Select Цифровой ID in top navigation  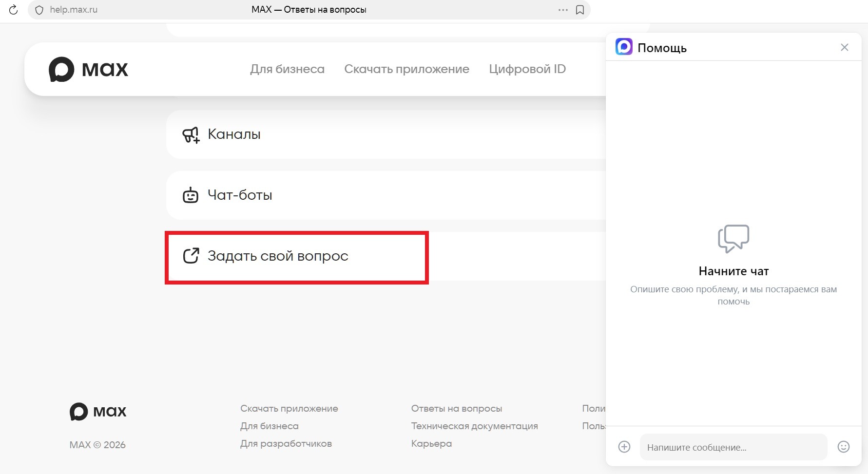coord(527,69)
